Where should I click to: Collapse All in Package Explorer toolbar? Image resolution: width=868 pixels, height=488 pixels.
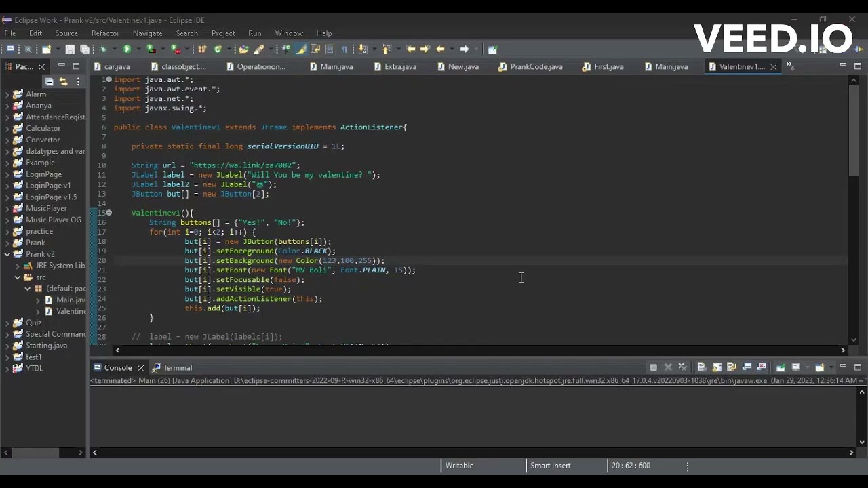click(x=49, y=81)
